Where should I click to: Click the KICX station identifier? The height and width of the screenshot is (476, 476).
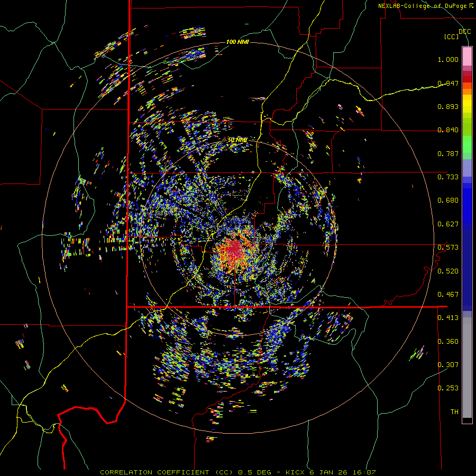(x=296, y=472)
